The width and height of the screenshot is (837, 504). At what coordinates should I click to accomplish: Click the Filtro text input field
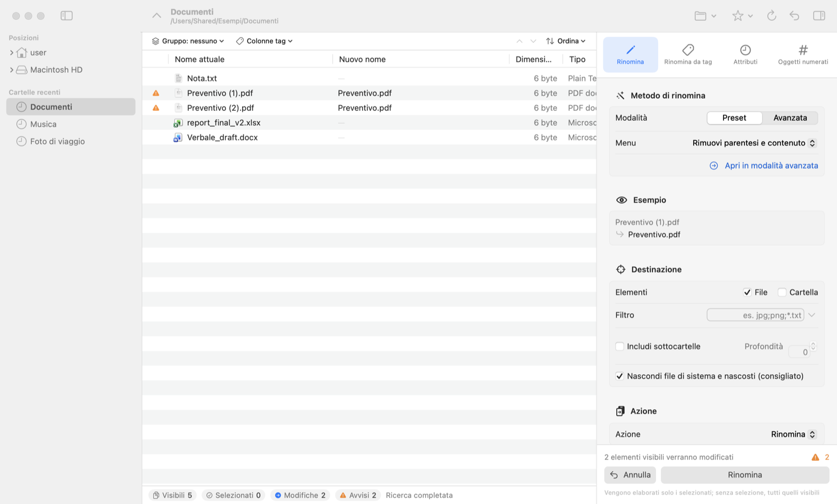[x=755, y=315]
